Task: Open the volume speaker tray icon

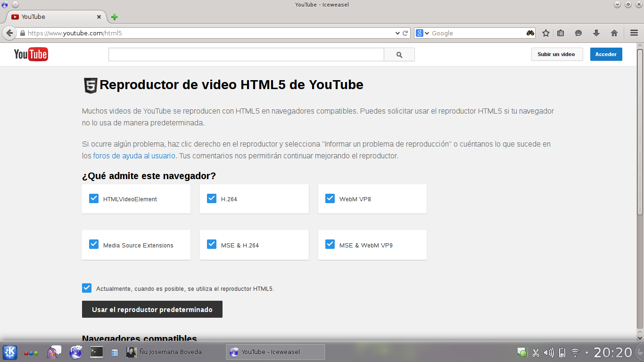Action: (549, 353)
